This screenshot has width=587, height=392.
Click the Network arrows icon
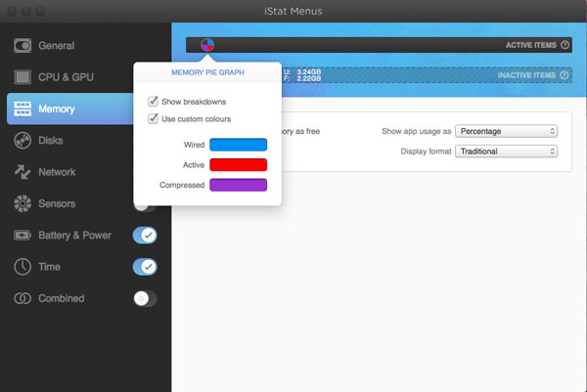23,172
